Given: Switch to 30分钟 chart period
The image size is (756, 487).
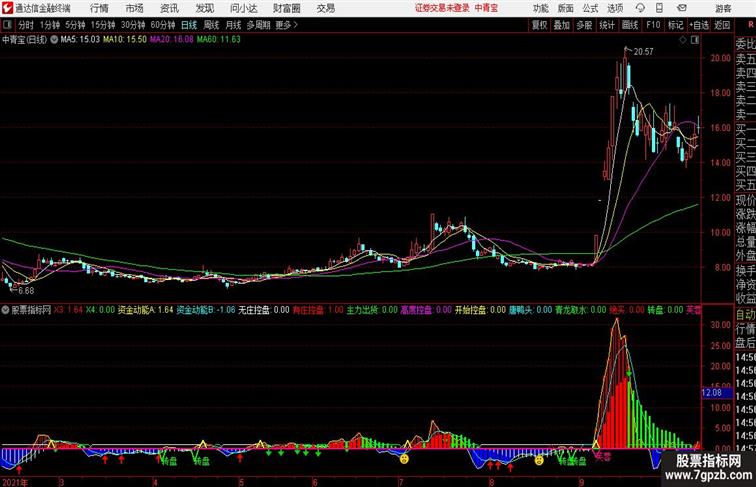Looking at the screenshot, I should pos(133,25).
